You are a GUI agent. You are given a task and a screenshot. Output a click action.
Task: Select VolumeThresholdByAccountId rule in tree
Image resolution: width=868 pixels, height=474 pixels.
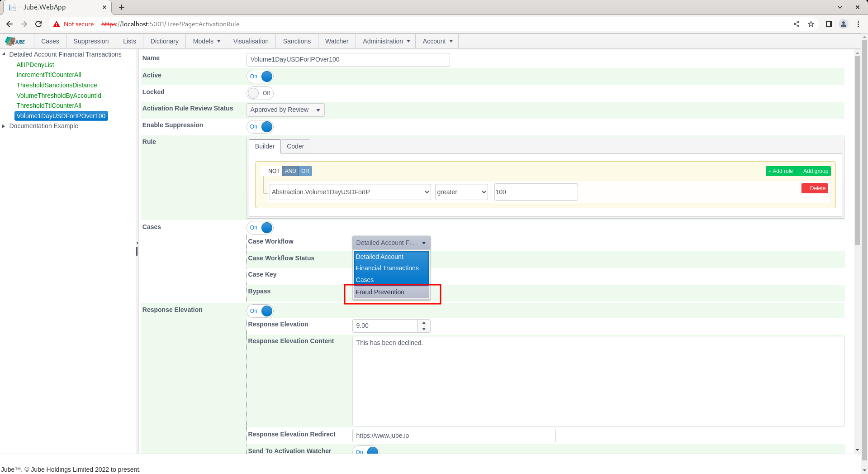pyautogui.click(x=59, y=96)
